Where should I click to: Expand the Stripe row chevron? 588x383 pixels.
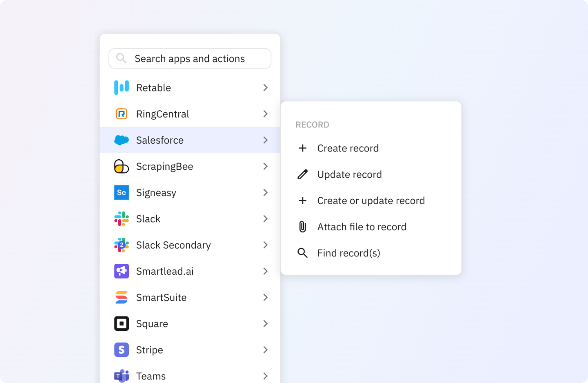coord(265,349)
